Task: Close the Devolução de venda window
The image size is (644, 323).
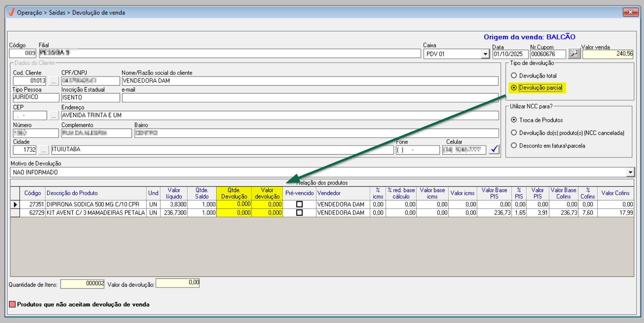Action: 630,12
